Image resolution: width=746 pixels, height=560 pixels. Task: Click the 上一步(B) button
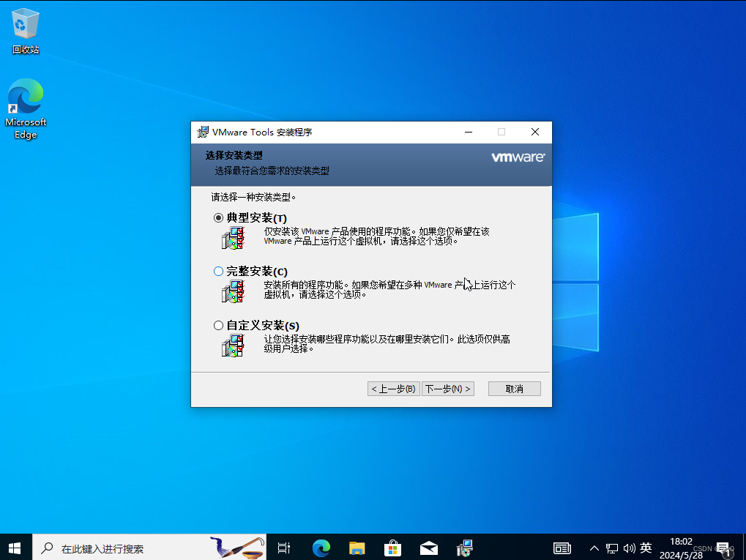click(x=393, y=389)
